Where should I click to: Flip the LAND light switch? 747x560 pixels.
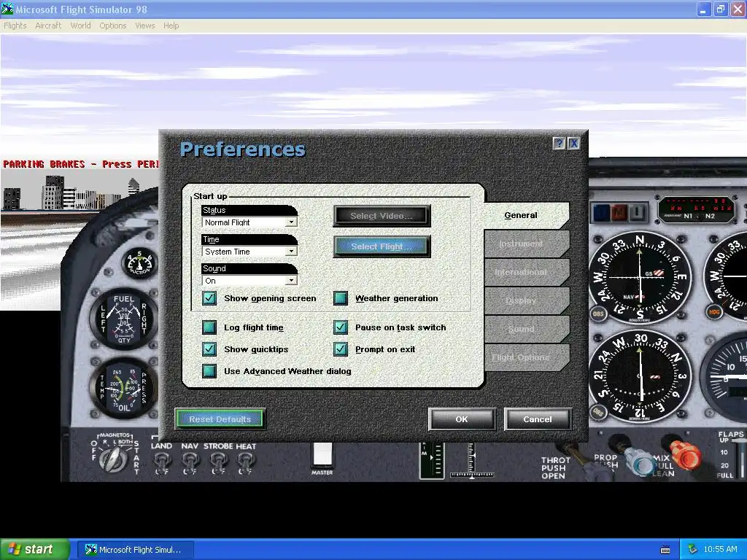click(x=161, y=463)
